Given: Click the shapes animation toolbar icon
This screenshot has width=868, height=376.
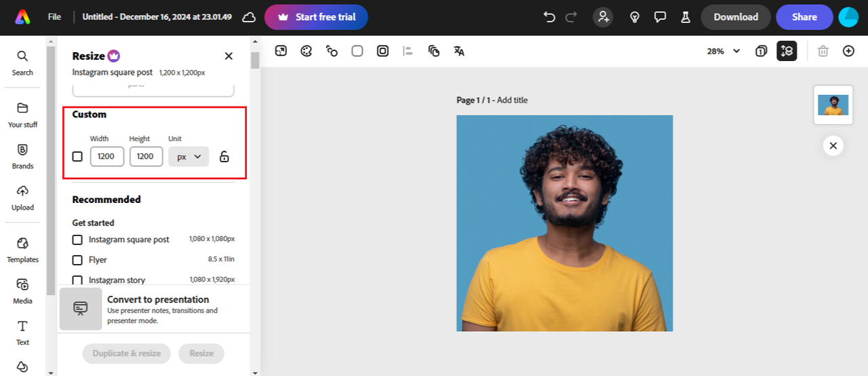Looking at the screenshot, I should (x=332, y=51).
